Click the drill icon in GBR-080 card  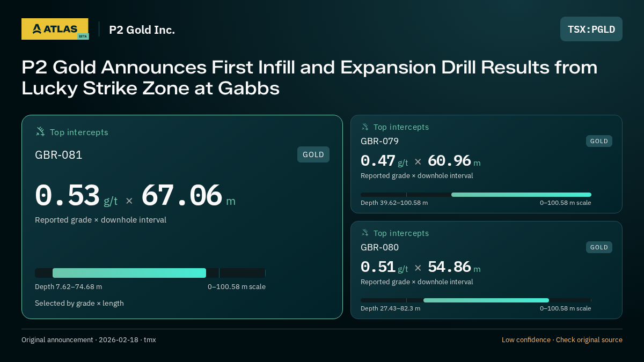click(365, 233)
